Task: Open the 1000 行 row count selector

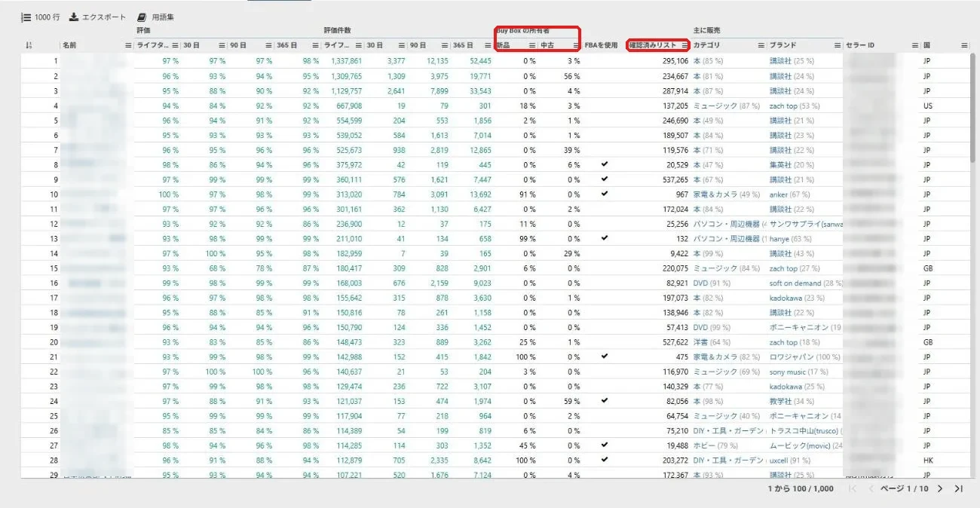Action: pos(41,17)
